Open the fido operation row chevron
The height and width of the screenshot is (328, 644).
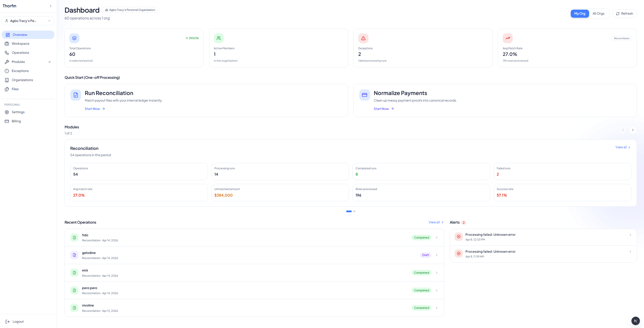point(436,238)
